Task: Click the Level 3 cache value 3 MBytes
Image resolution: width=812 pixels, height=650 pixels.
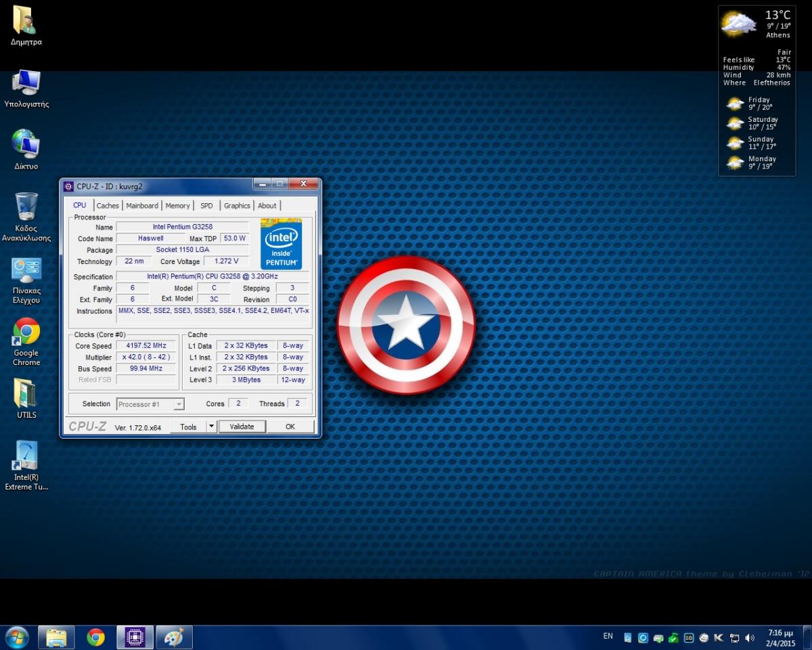Action: (x=246, y=380)
